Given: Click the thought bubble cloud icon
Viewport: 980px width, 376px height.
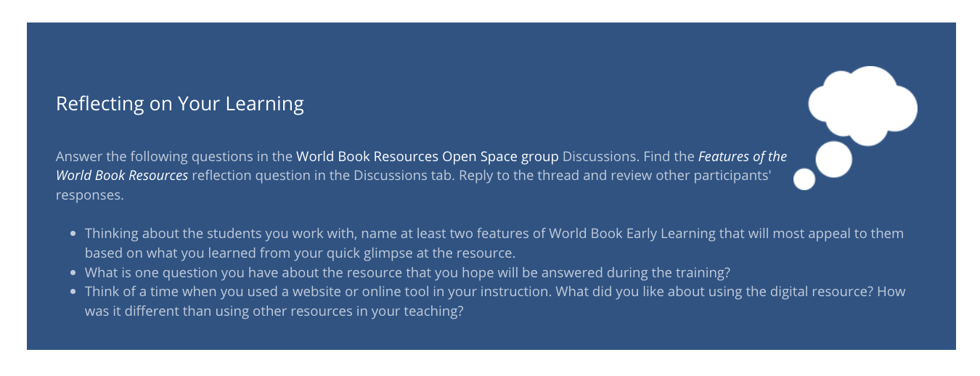Looking at the screenshot, I should tap(855, 128).
